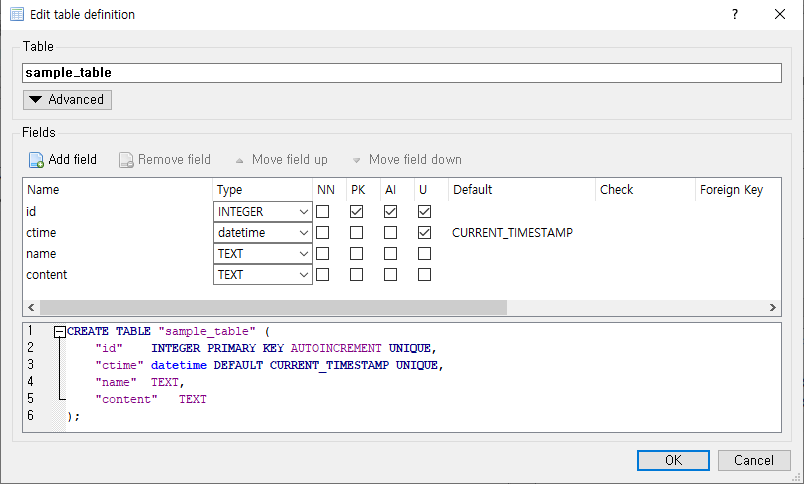Viewport: 804px width, 484px height.
Task: Click the OK button
Action: click(x=673, y=460)
